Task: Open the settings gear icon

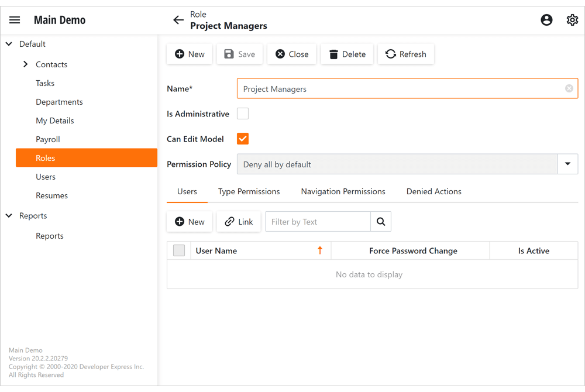Action: click(x=572, y=19)
